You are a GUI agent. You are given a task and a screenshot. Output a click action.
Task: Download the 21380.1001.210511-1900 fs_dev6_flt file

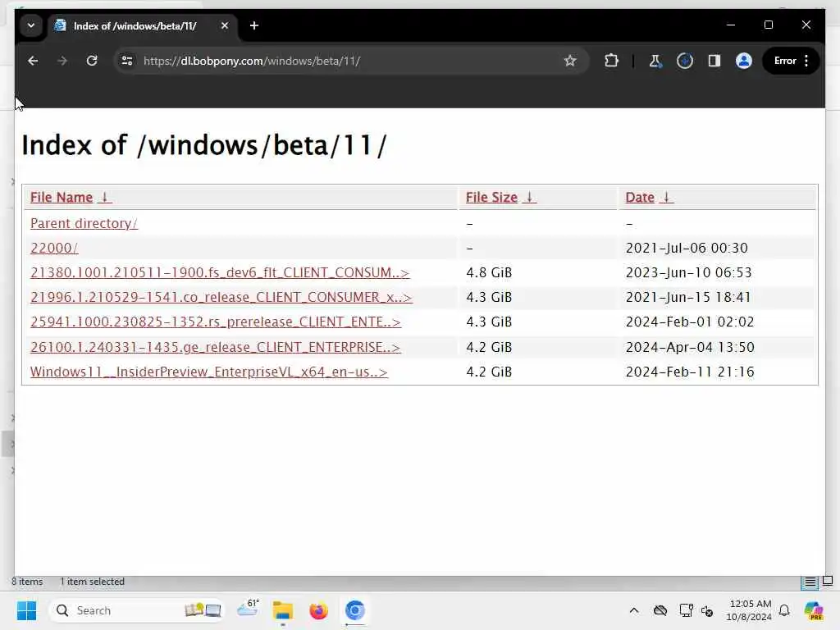220,272
